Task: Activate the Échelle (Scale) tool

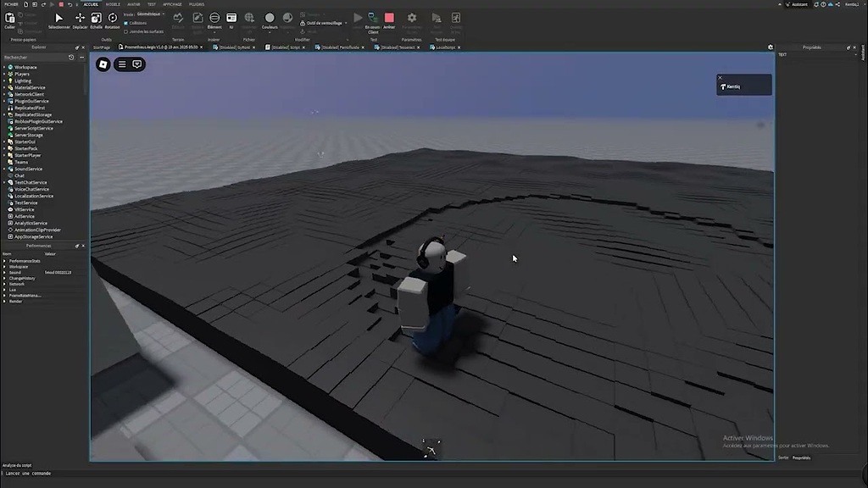Action: click(95, 19)
